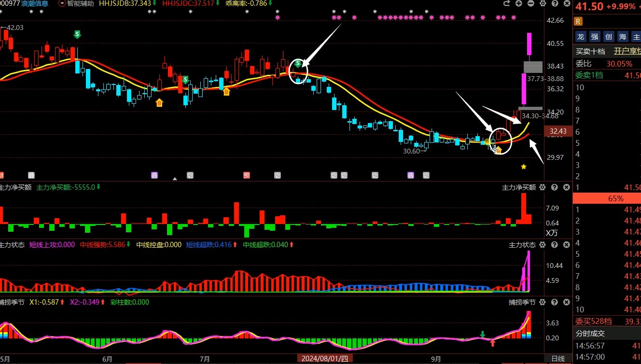This screenshot has height=364, width=641.
Task: Click the 委买528档 header row
Action: click(607, 321)
